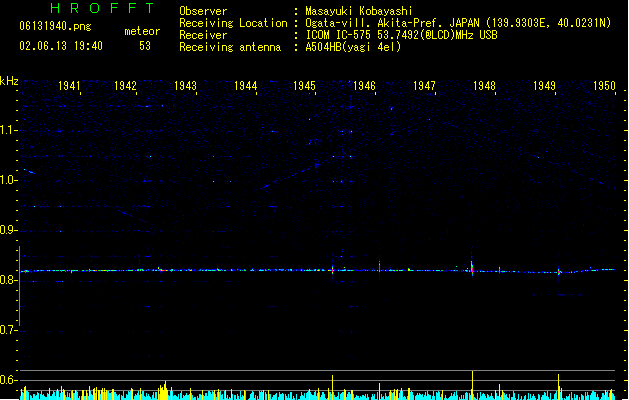The image size is (629, 400).
Task: Click the 0.9 frequency axis label
Action: [x=8, y=230]
